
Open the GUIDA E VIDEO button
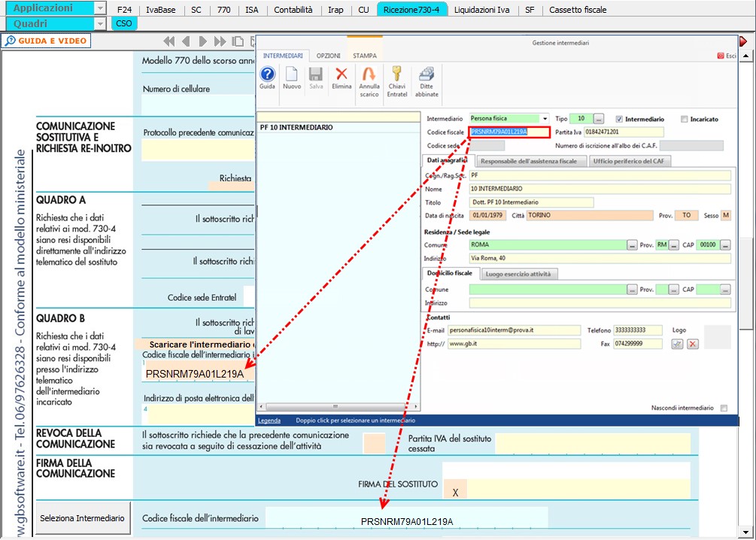[x=47, y=41]
